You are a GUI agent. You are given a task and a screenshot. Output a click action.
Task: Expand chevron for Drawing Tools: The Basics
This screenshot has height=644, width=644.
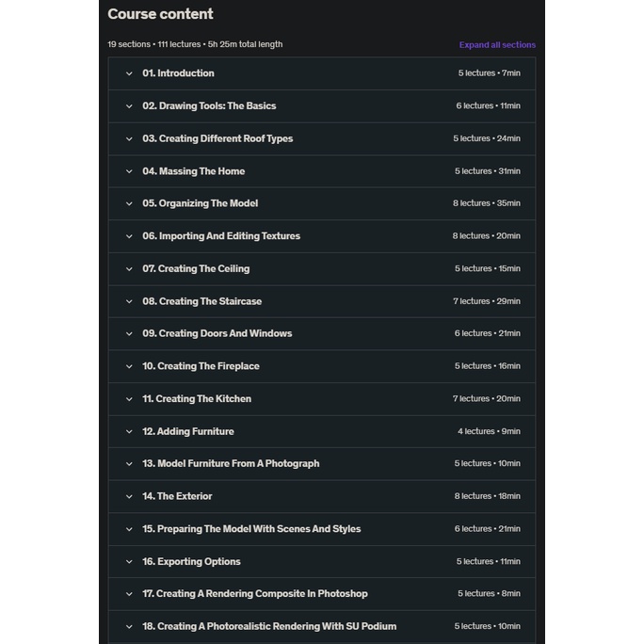[129, 106]
